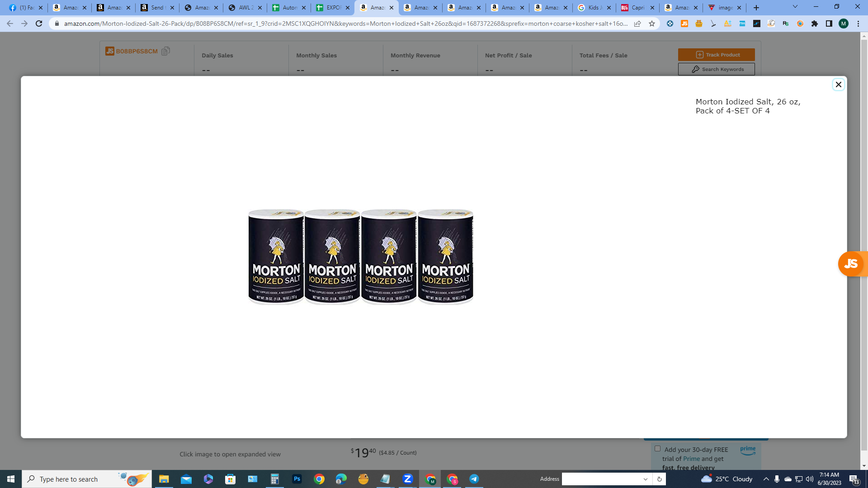This screenshot has height=488, width=868.
Task: Open the A+ Scout extension icon
Action: coord(727,23)
